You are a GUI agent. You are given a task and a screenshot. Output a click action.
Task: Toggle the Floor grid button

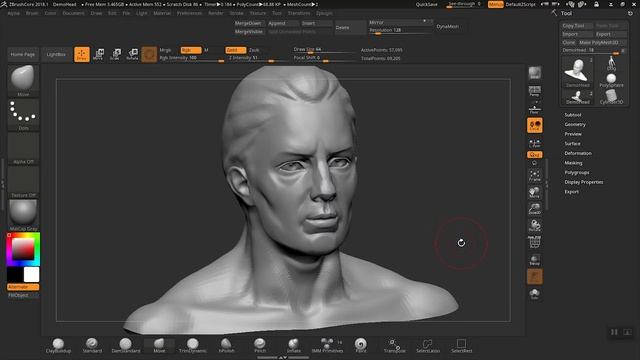coord(534,109)
